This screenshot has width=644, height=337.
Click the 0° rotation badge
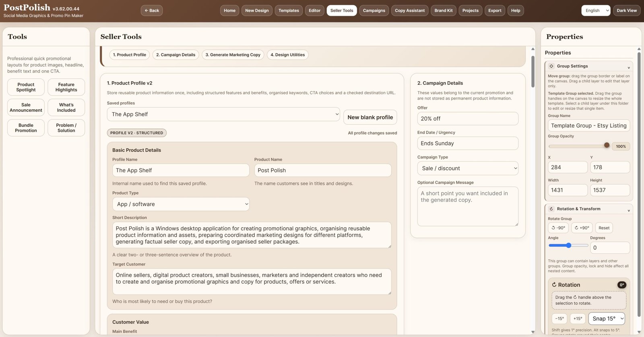(x=622, y=285)
